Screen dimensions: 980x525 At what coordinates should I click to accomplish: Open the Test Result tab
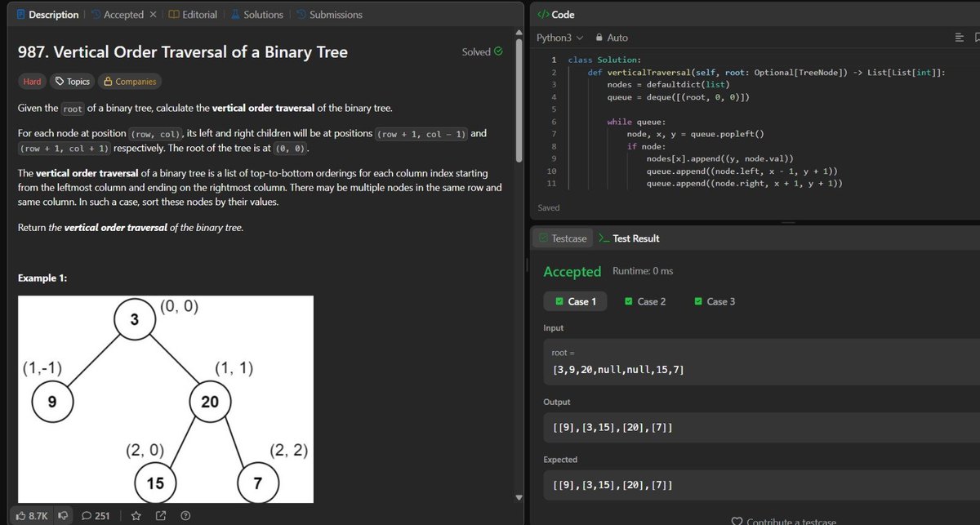629,238
